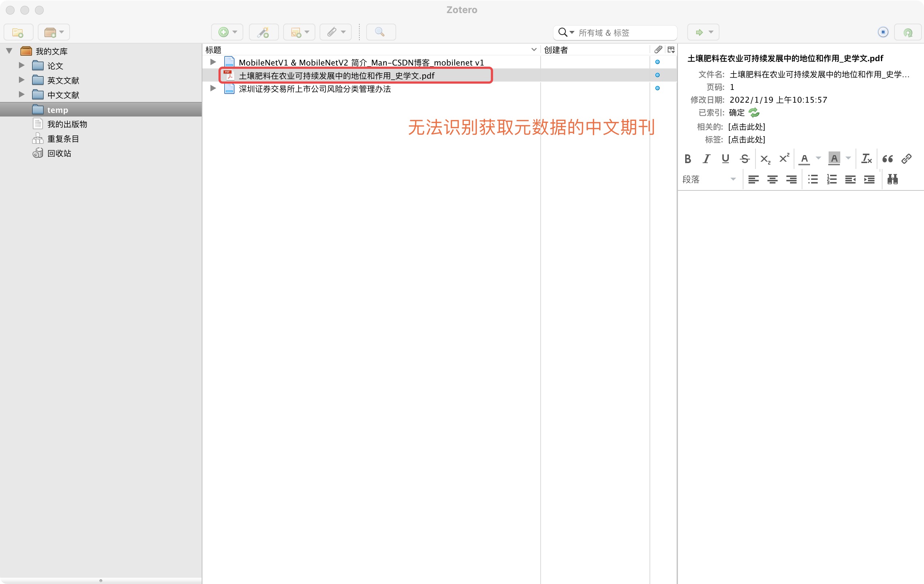Click Add Item by Identifier wand icon
The image size is (924, 584).
pos(263,32)
